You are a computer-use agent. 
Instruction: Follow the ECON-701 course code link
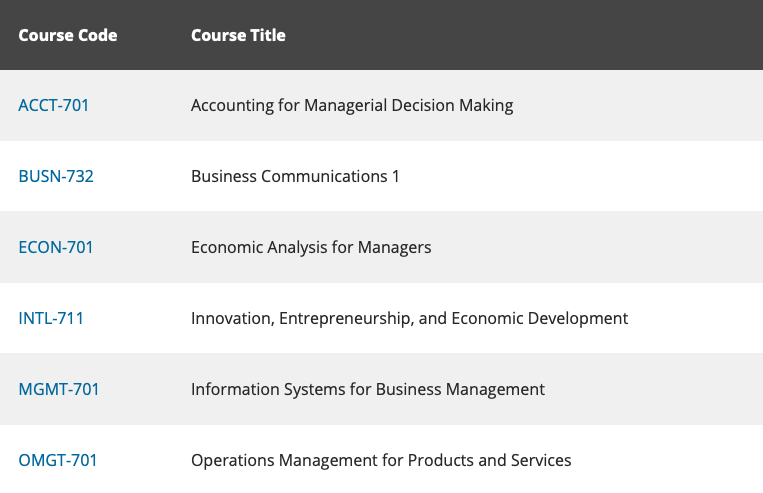(56, 247)
